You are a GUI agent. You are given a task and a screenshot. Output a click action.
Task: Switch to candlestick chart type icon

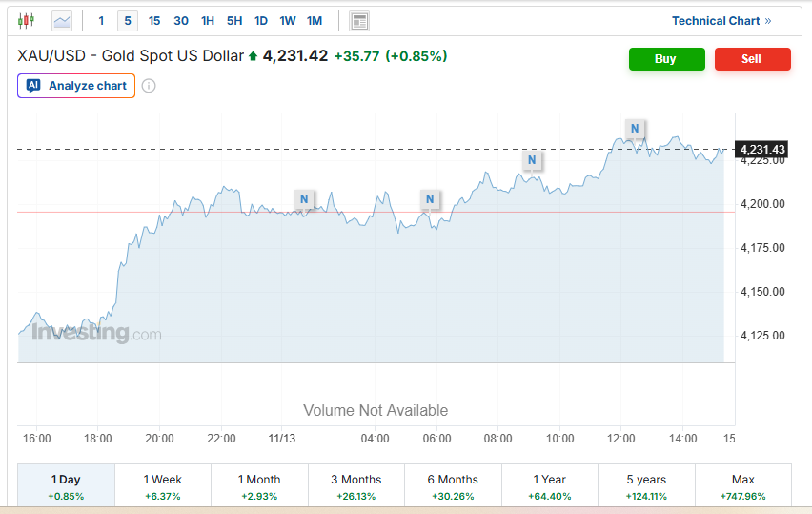pos(26,20)
